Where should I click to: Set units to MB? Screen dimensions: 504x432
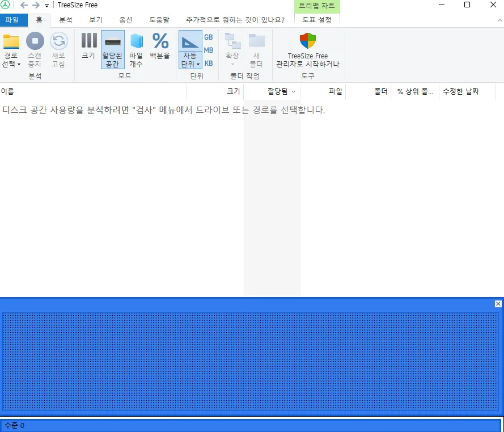pyautogui.click(x=208, y=50)
